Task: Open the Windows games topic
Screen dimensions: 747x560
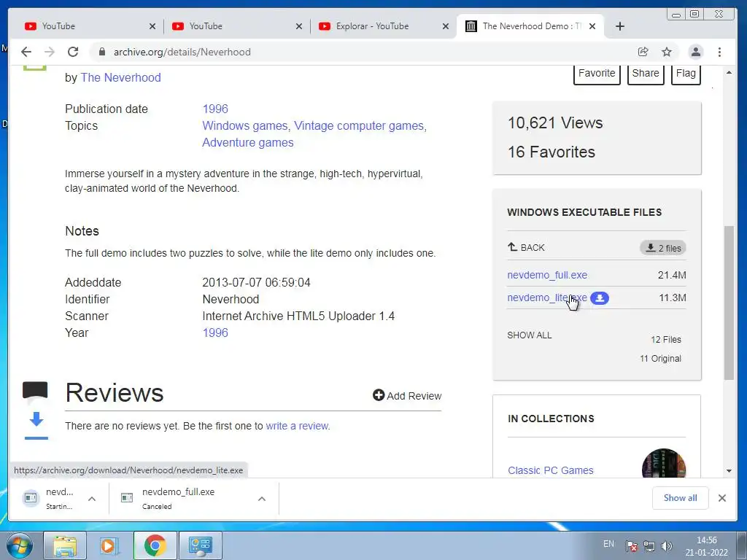Action: pos(245,125)
